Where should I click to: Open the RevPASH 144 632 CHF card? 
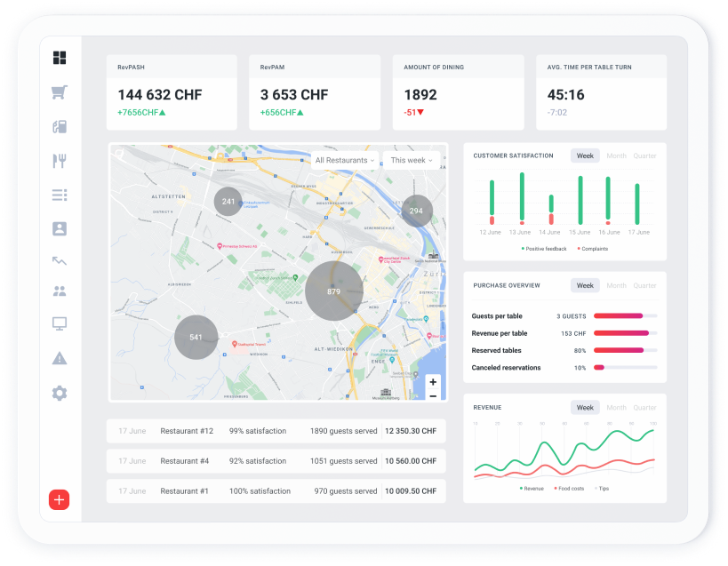(x=172, y=92)
